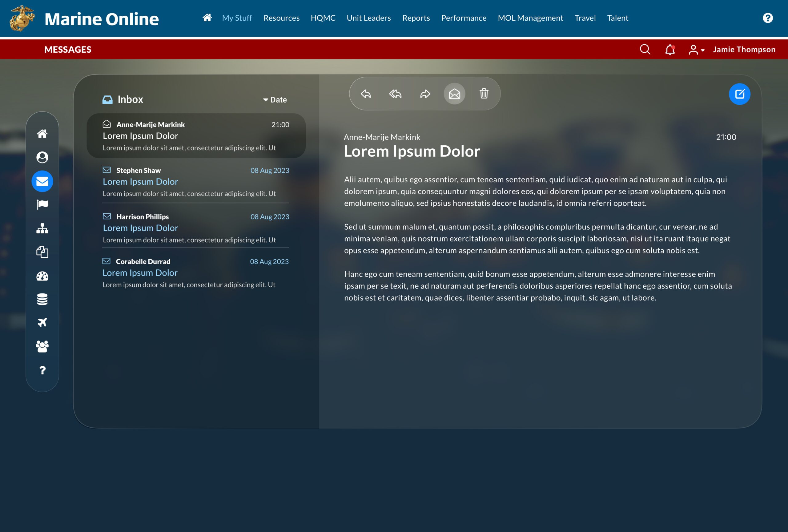Screen dimensions: 788x532
Task: Open the user account icon dropdown
Action: [697, 50]
